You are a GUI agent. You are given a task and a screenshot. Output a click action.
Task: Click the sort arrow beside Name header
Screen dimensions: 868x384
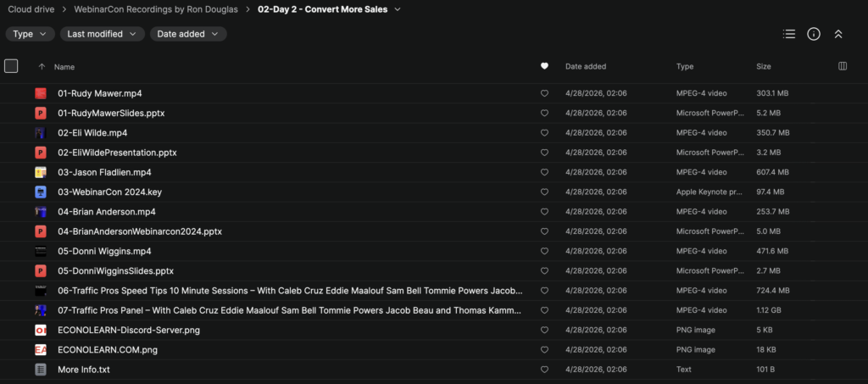pyautogui.click(x=42, y=66)
